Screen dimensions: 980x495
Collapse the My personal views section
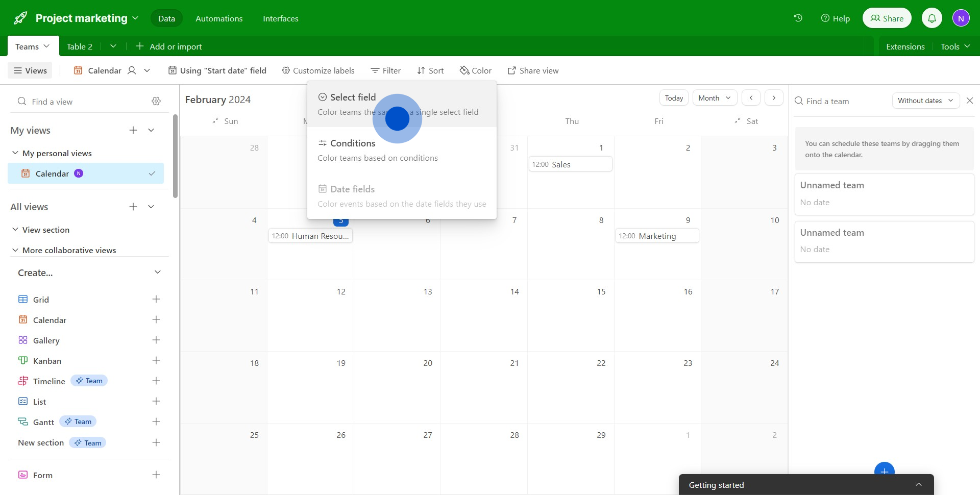(x=15, y=153)
